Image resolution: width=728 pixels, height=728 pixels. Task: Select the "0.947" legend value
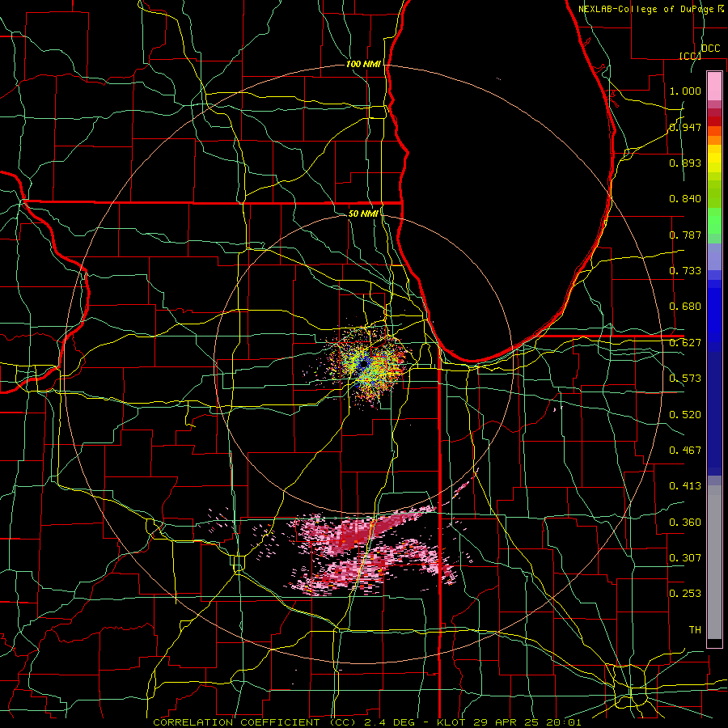point(685,127)
